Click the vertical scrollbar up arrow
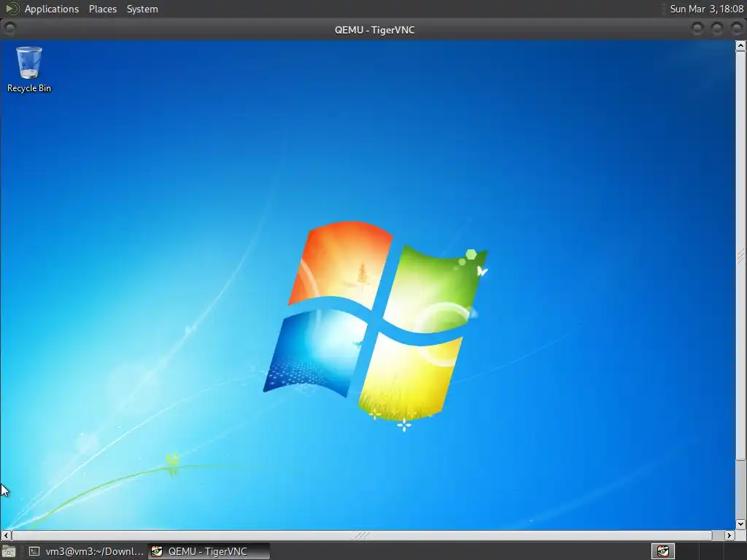Viewport: 747px width, 560px height. point(740,46)
